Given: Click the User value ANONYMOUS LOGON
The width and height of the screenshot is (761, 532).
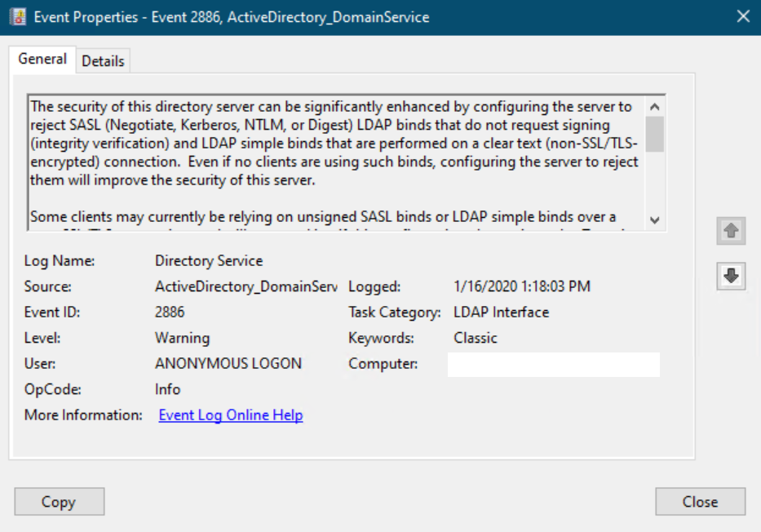Looking at the screenshot, I should (228, 364).
